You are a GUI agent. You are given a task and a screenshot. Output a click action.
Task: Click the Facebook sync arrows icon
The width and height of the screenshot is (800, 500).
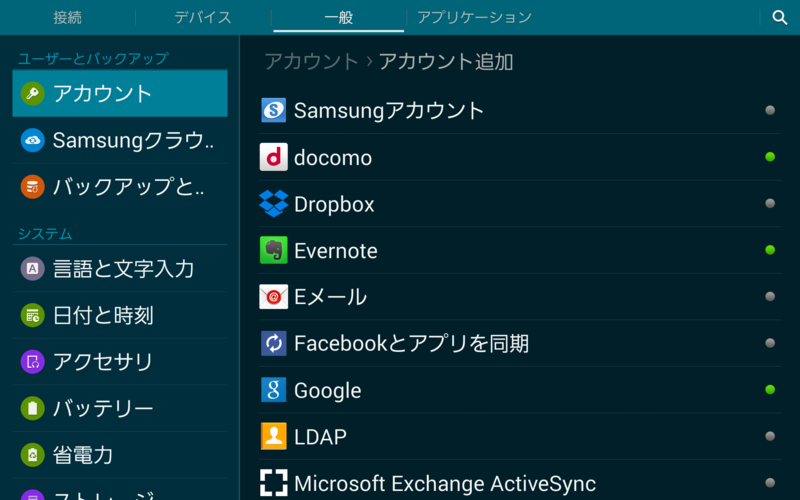point(273,343)
